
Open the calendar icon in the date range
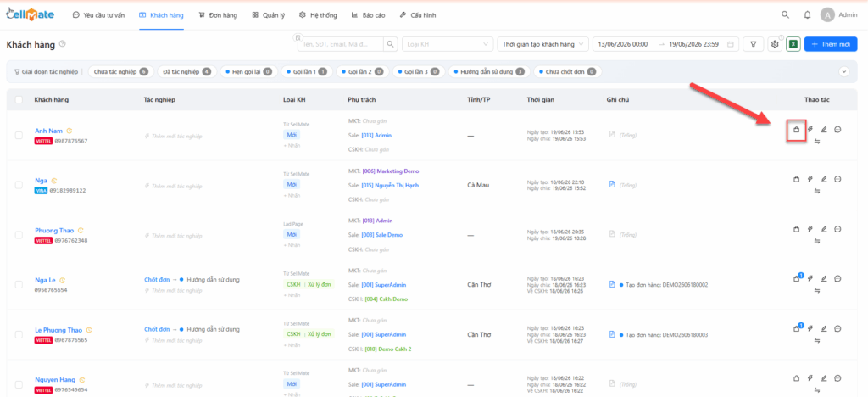coord(730,44)
